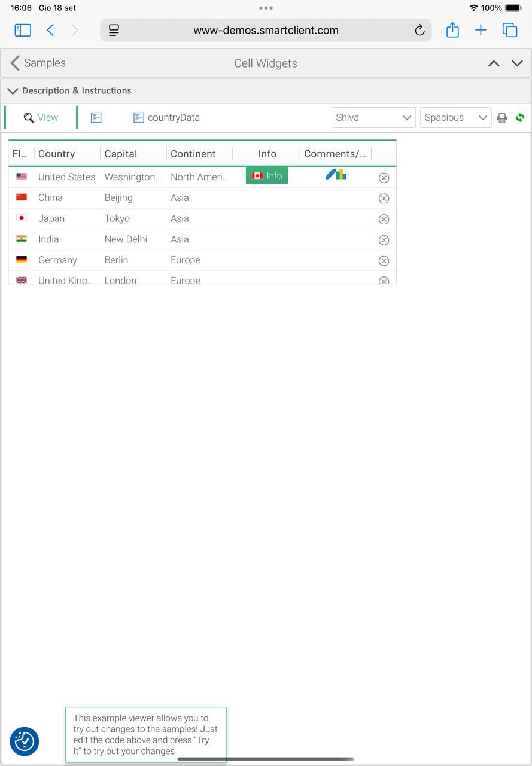
Task: Select the United States country cell
Action: pyautogui.click(x=67, y=177)
